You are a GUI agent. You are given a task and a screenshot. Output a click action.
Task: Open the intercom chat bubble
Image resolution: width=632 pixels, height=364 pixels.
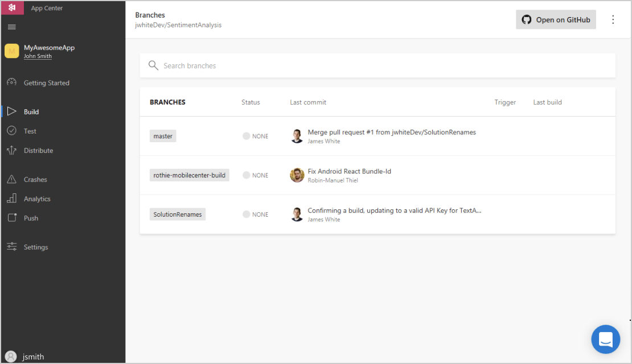coord(605,340)
